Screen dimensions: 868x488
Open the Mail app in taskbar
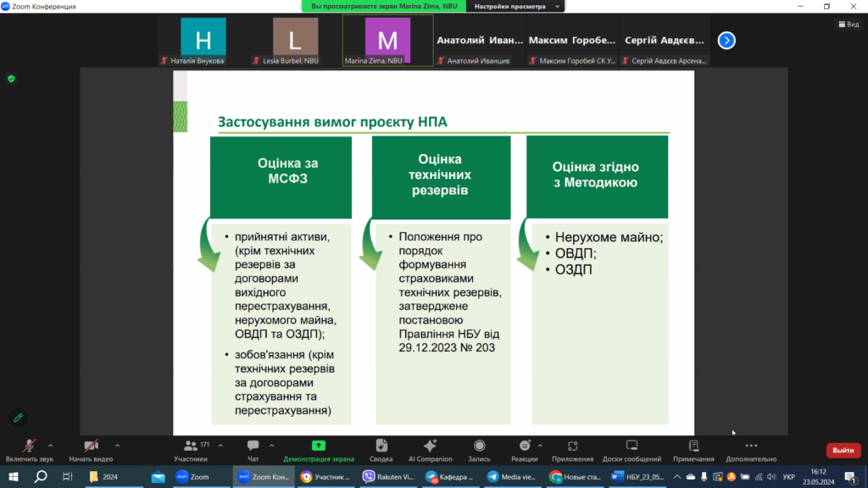158,476
